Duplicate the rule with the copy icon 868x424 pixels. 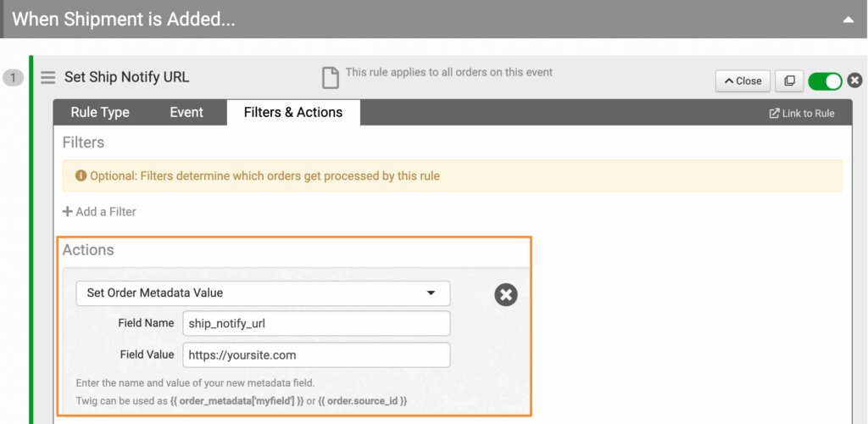click(x=789, y=81)
